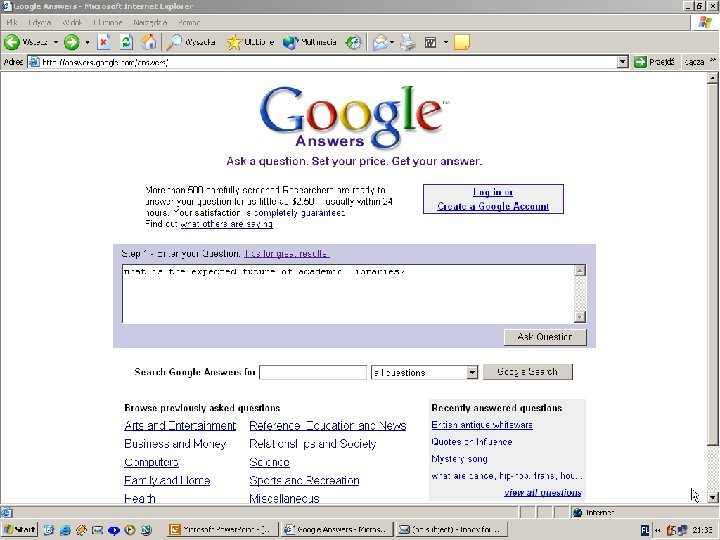Open the Wyszukaj search toolbar button
The height and width of the screenshot is (540, 720).
[x=191, y=42]
